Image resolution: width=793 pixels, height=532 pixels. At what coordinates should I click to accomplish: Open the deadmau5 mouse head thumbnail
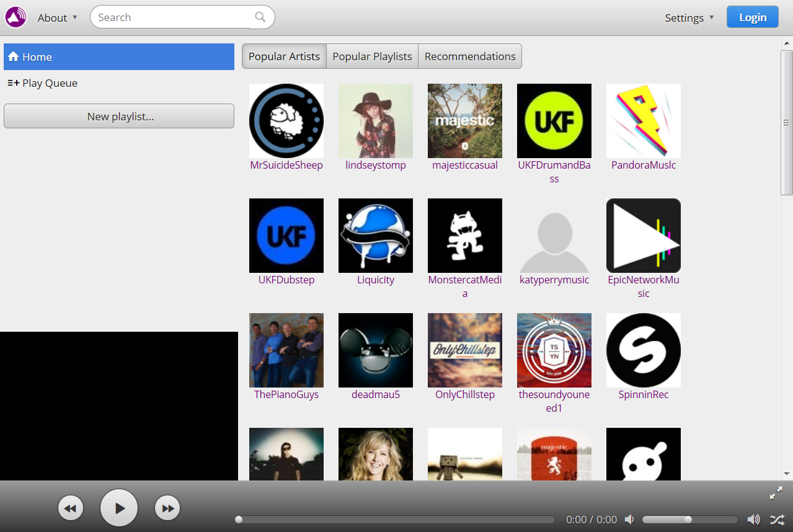(376, 350)
